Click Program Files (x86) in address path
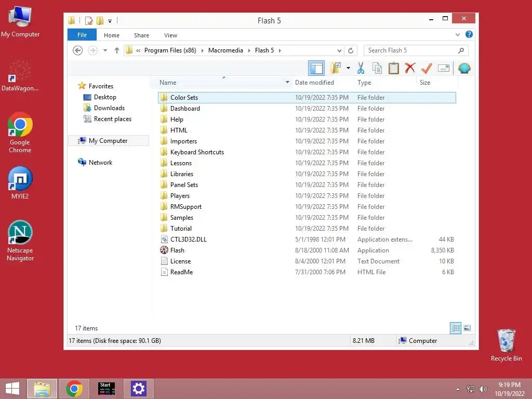Image resolution: width=532 pixels, height=399 pixels. [170, 50]
